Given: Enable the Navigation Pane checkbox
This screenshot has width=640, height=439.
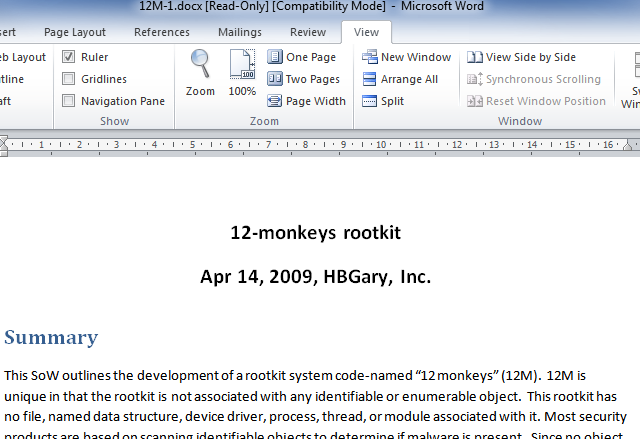Looking at the screenshot, I should pos(69,101).
